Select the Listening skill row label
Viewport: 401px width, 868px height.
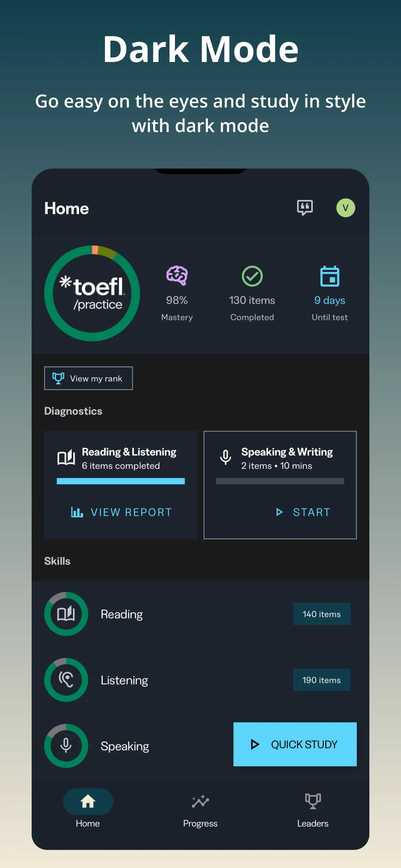click(124, 680)
